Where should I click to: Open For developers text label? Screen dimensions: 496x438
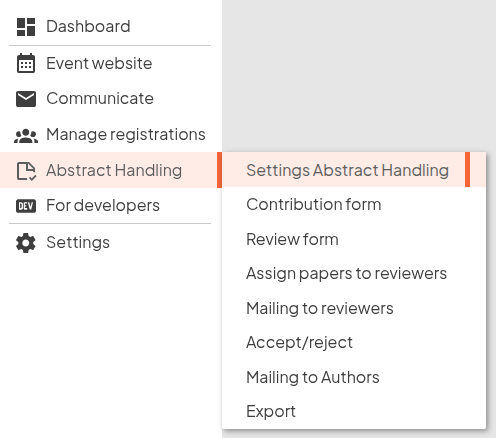(103, 205)
